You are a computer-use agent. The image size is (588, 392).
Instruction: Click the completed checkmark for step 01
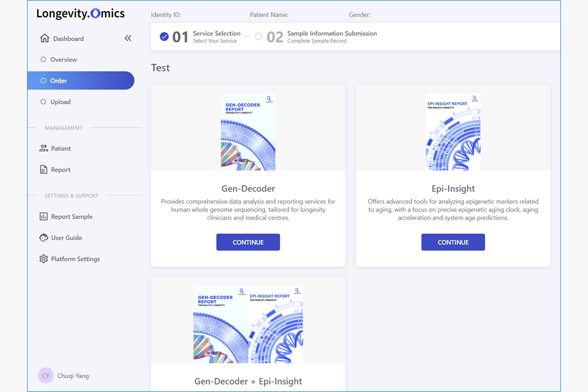point(164,36)
